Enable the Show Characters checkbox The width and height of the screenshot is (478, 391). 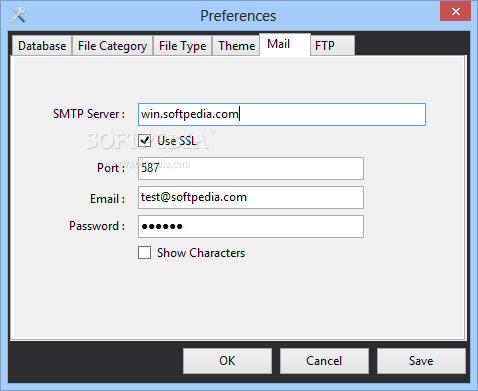coord(144,253)
